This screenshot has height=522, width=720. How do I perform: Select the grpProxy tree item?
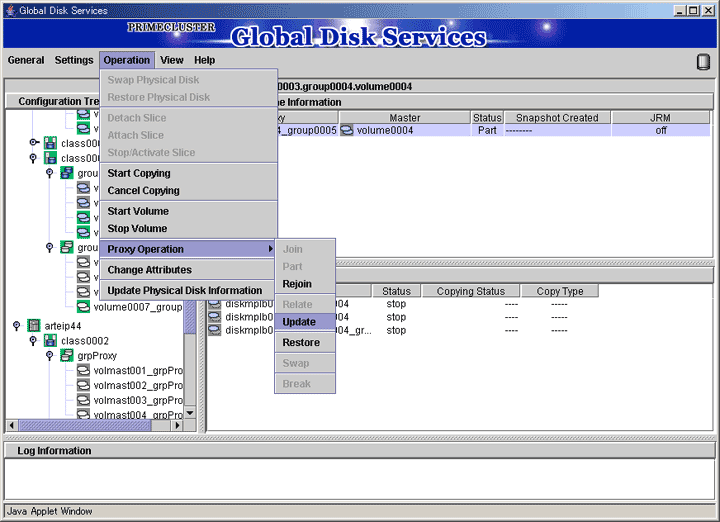click(x=97, y=356)
